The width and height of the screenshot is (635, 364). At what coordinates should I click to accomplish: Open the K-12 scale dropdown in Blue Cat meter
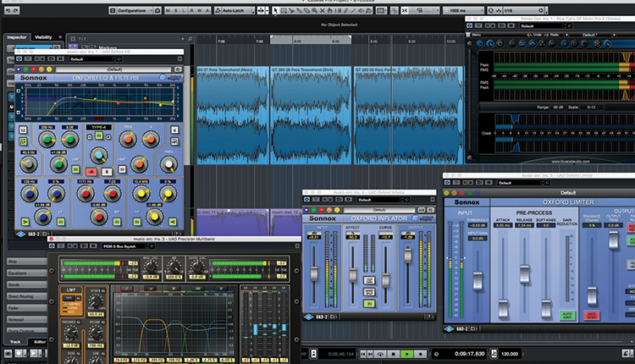pos(592,108)
